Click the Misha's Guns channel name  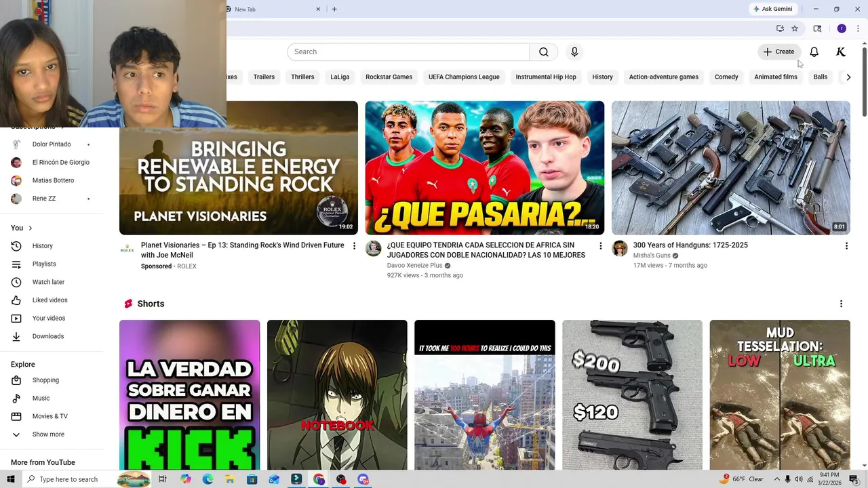652,256
